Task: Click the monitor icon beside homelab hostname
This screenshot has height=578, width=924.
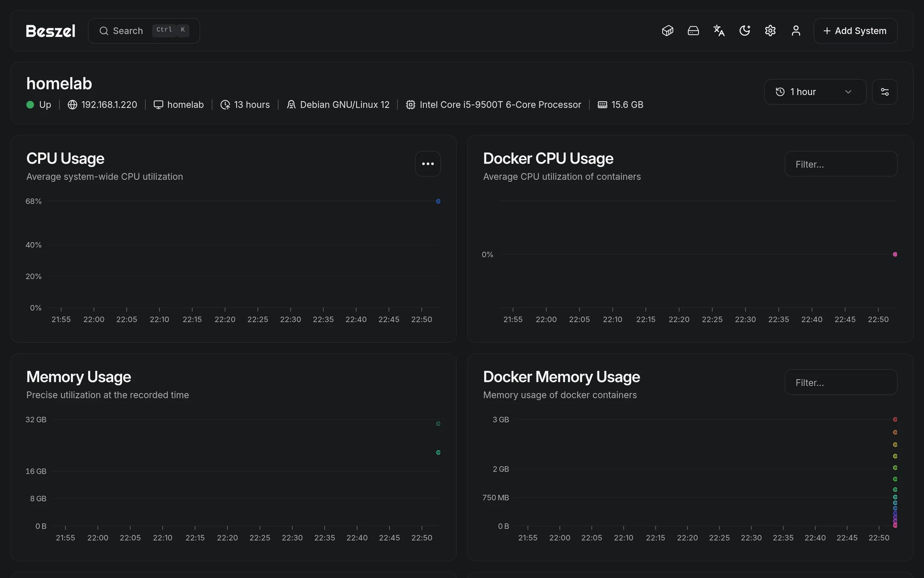Action: click(x=158, y=104)
